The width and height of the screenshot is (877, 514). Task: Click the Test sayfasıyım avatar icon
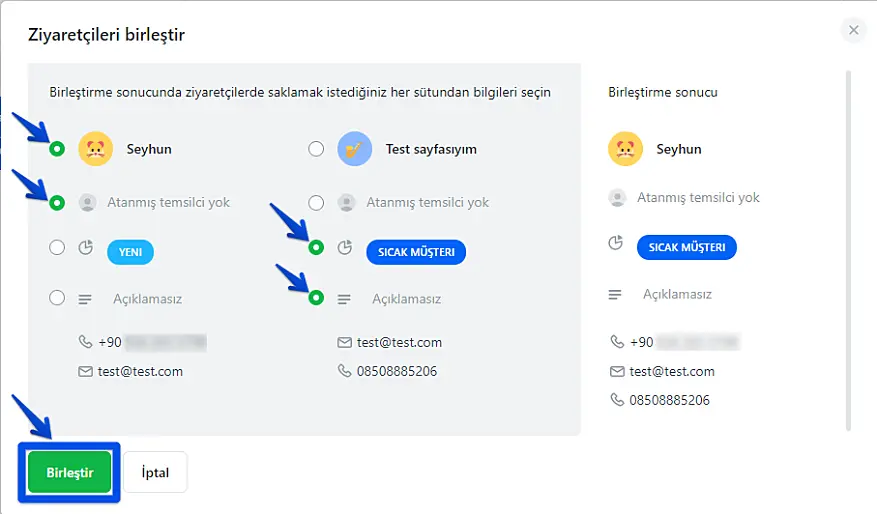(355, 149)
